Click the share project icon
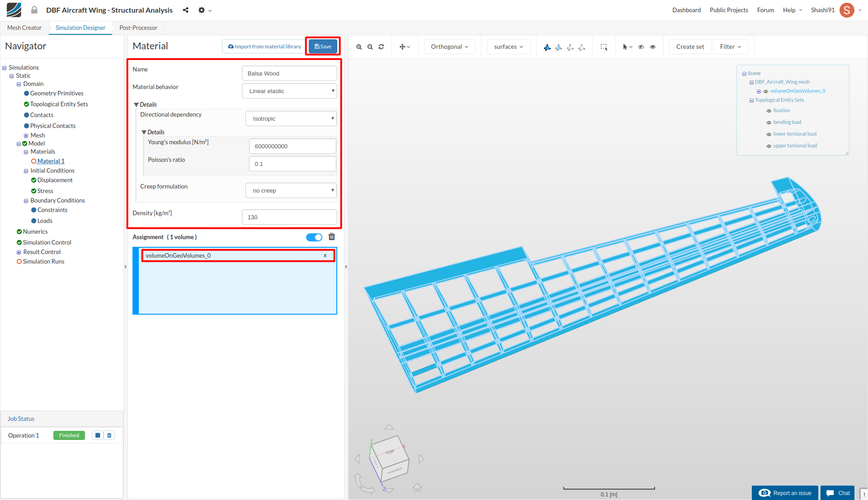The height and width of the screenshot is (500, 868). [185, 10]
